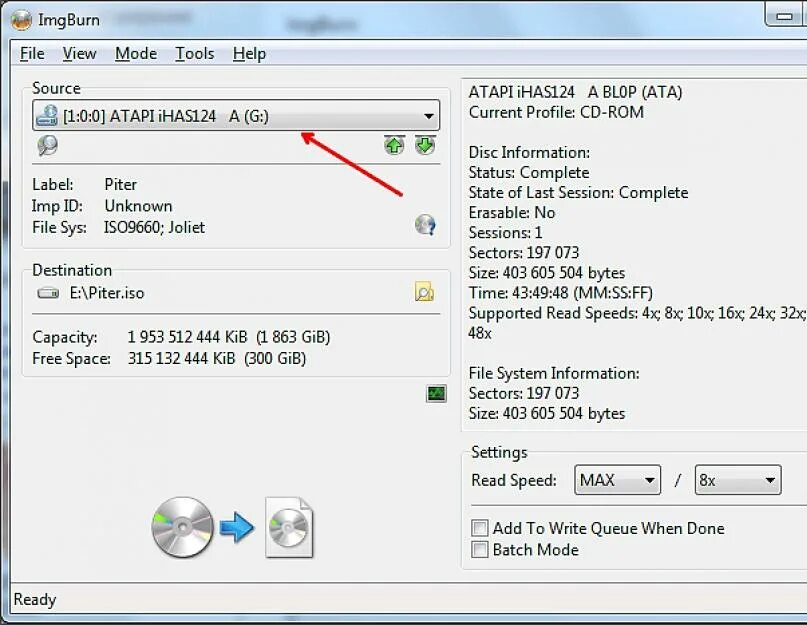Click the Imp ID value Unknown
Image resolution: width=807 pixels, height=625 pixels.
tap(138, 206)
